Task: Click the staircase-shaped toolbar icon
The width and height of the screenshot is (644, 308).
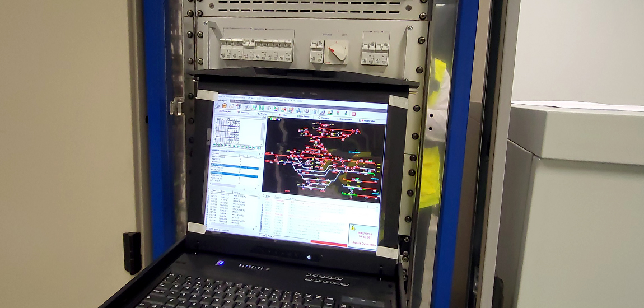Action: coord(322,112)
